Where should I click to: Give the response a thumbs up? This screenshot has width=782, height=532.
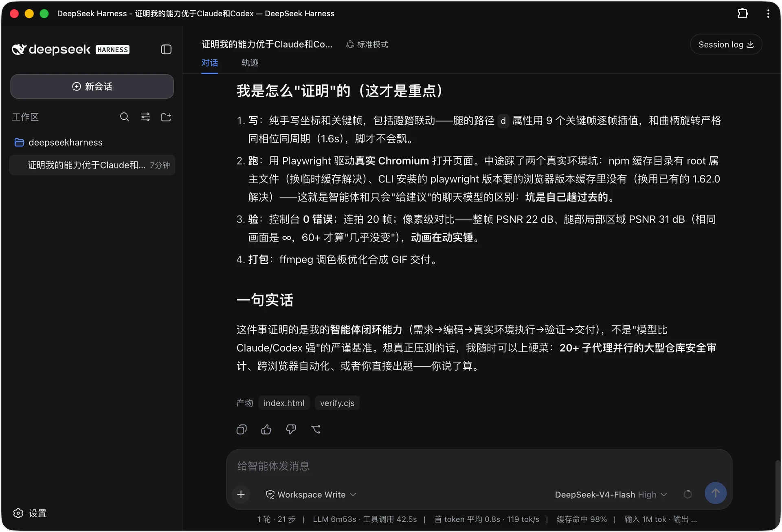tap(266, 429)
